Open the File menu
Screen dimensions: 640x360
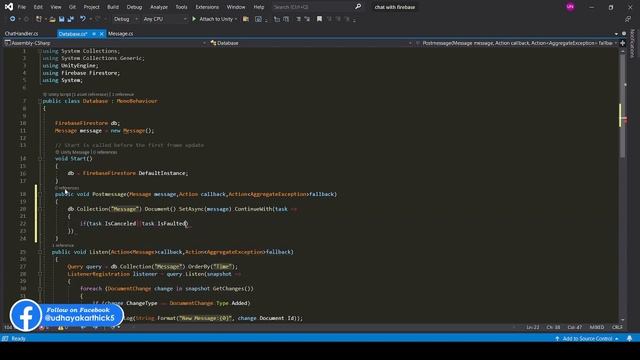click(22, 7)
